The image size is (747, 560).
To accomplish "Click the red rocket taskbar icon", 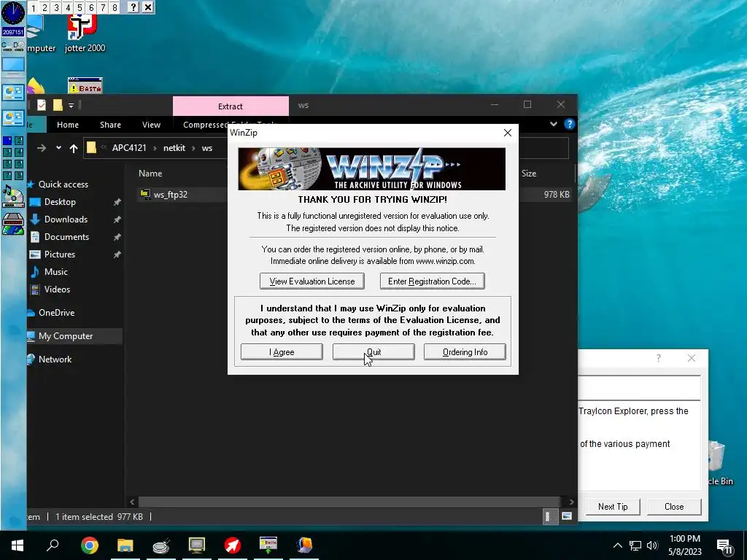I will [233, 545].
